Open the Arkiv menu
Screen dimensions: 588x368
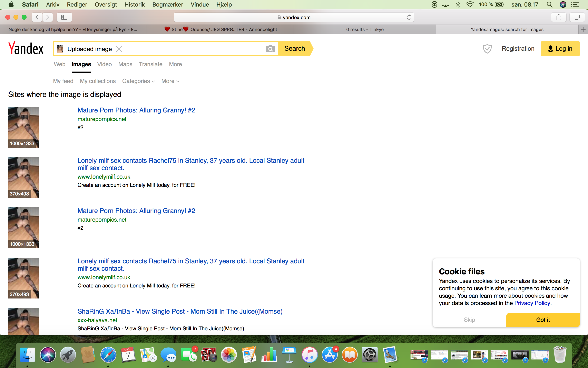pos(53,4)
